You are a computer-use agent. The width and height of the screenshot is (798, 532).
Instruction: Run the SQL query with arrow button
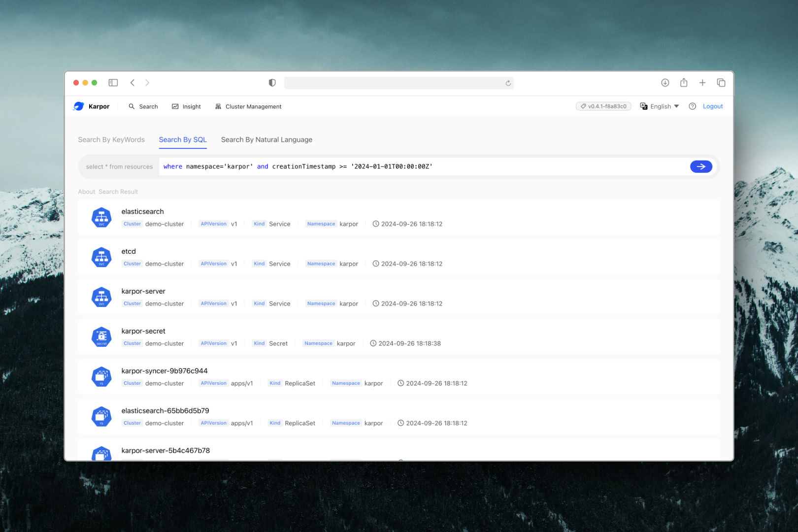click(x=700, y=166)
